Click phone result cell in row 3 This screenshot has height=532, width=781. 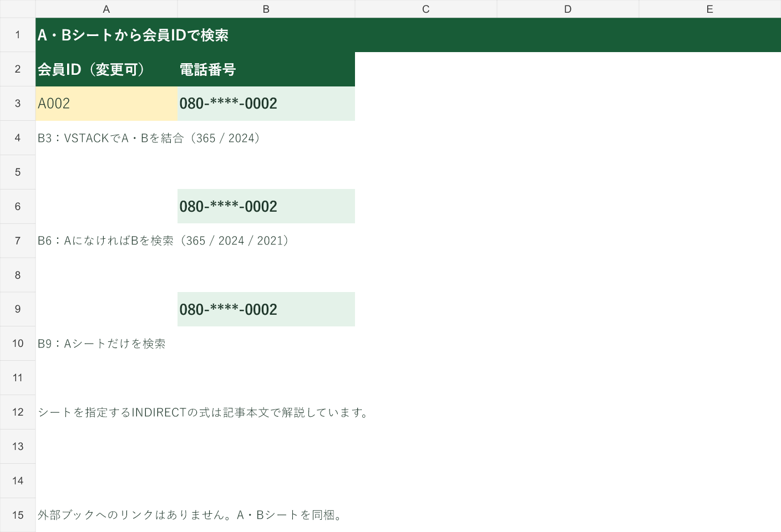(x=266, y=104)
